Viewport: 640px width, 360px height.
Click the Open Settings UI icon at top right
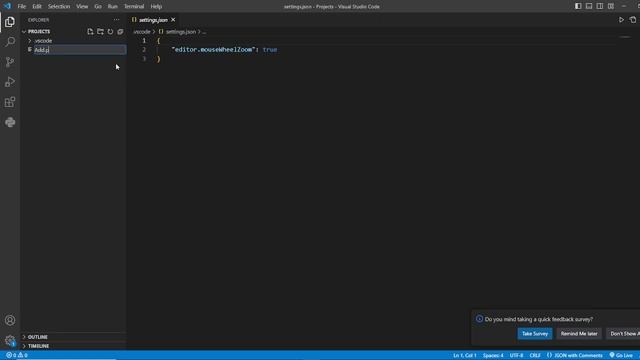pos(633,20)
